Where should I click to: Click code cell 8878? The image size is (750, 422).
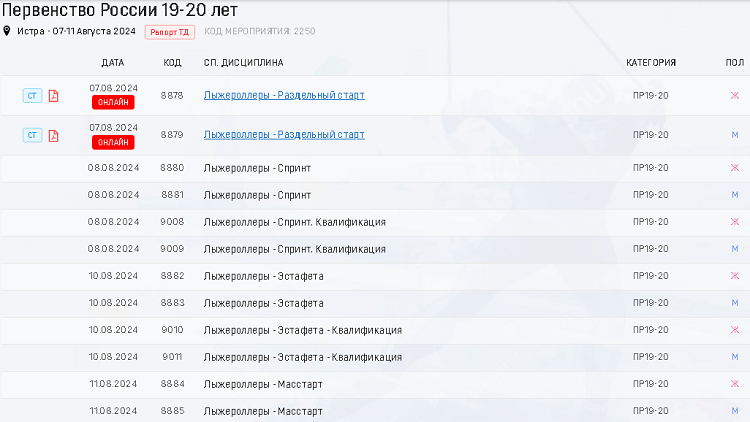172,95
